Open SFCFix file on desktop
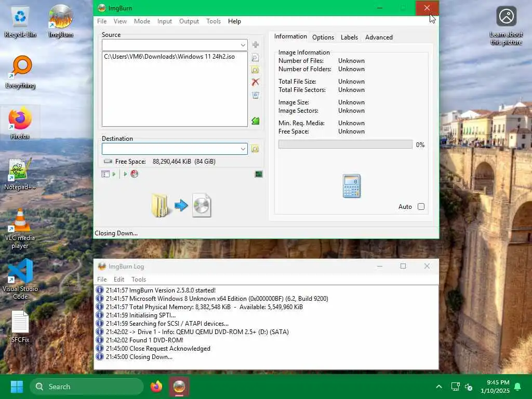The height and width of the screenshot is (399, 532). click(x=20, y=326)
